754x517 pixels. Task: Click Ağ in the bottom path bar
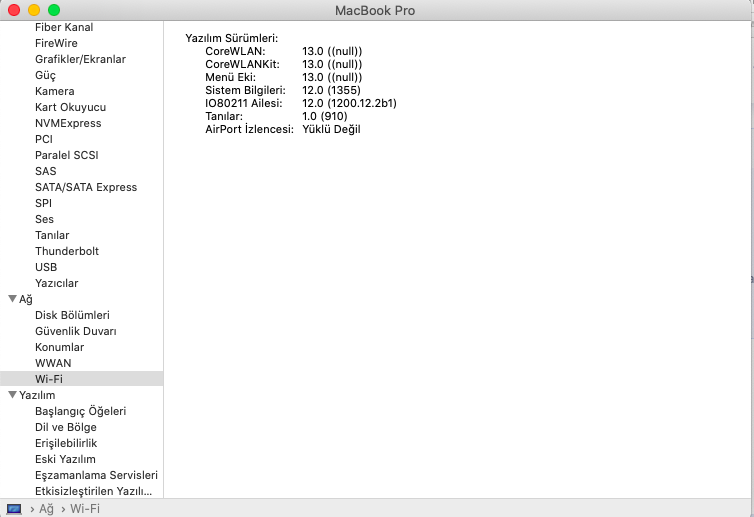coord(46,509)
